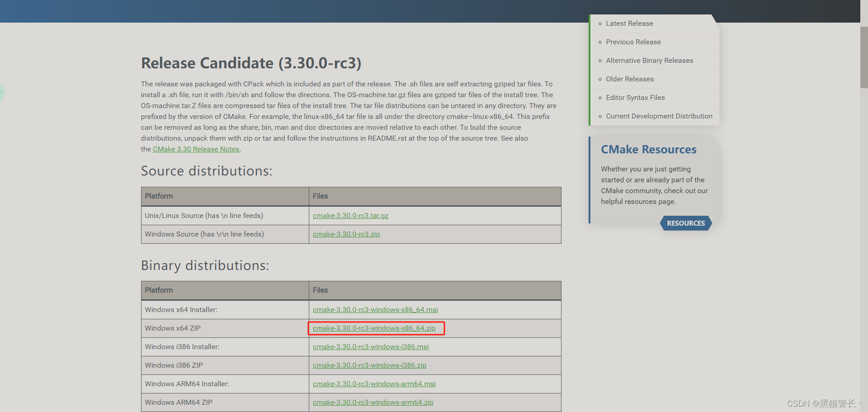The width and height of the screenshot is (868, 412).
Task: Click the Windows i386 Installer cell
Action: pos(225,347)
